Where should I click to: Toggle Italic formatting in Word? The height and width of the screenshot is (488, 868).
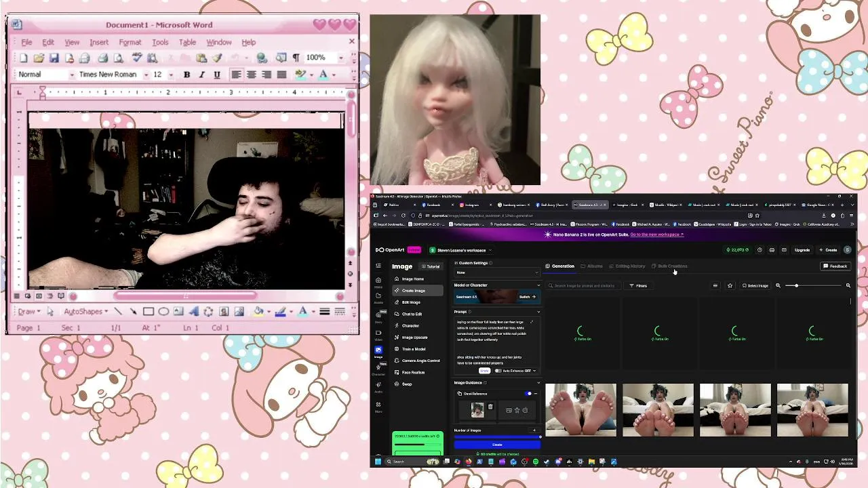coord(201,75)
